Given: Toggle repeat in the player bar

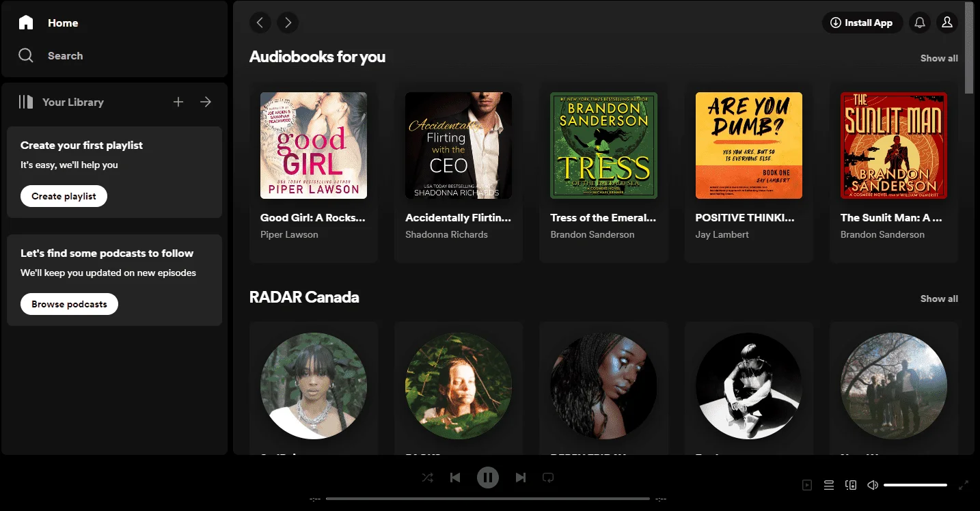Looking at the screenshot, I should point(548,478).
